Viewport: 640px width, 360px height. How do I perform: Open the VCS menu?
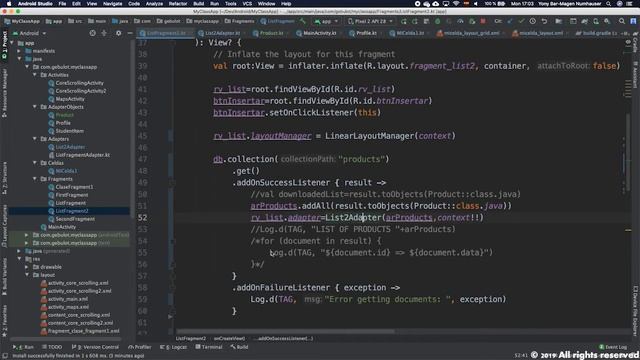point(247,4)
